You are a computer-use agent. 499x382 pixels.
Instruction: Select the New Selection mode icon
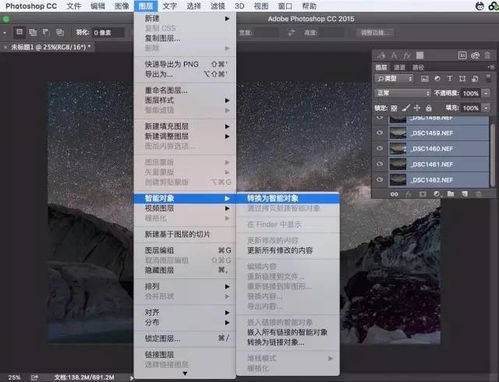19,32
